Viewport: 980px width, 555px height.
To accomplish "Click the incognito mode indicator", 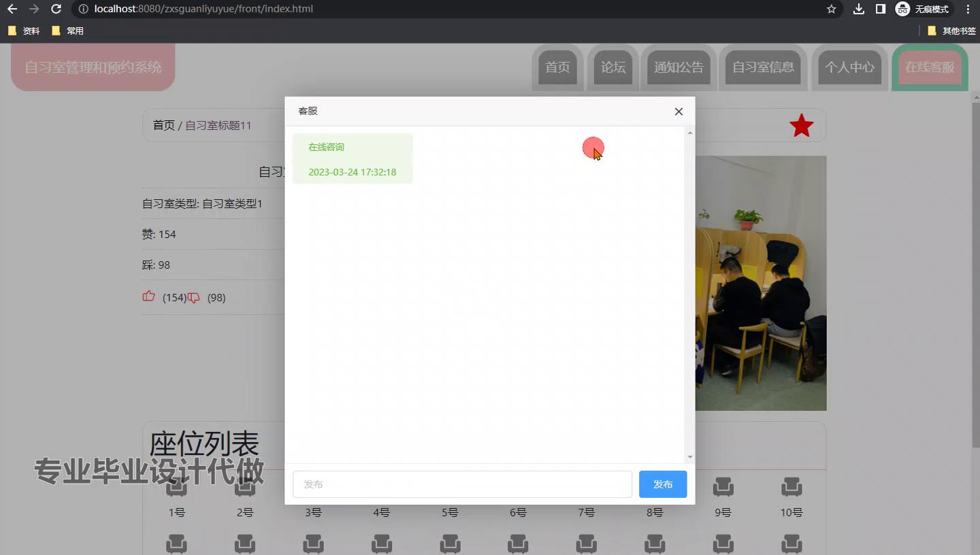I will coord(923,9).
